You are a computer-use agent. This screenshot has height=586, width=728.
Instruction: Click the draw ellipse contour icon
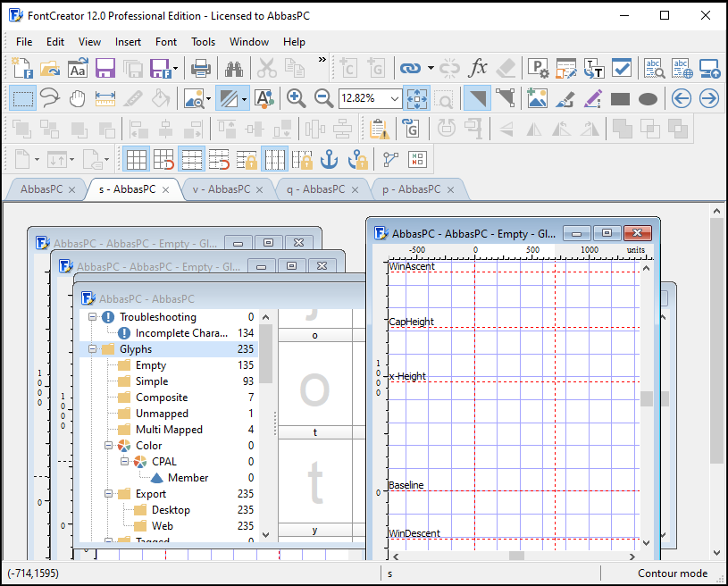649,99
